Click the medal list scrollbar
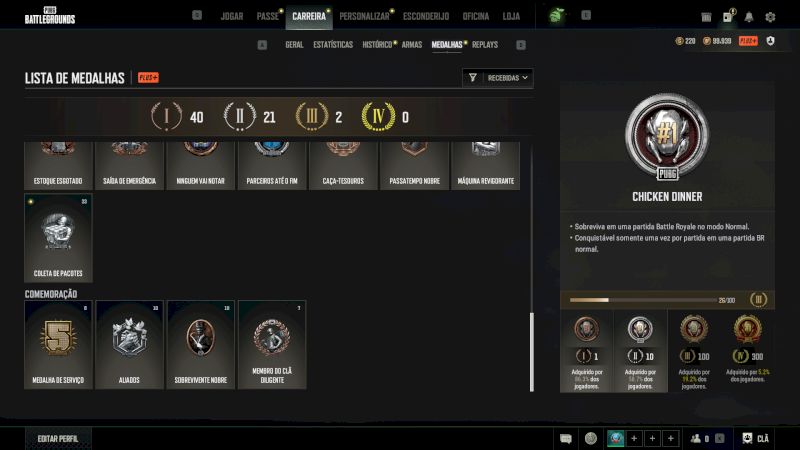This screenshot has width=800, height=450. 532,352
